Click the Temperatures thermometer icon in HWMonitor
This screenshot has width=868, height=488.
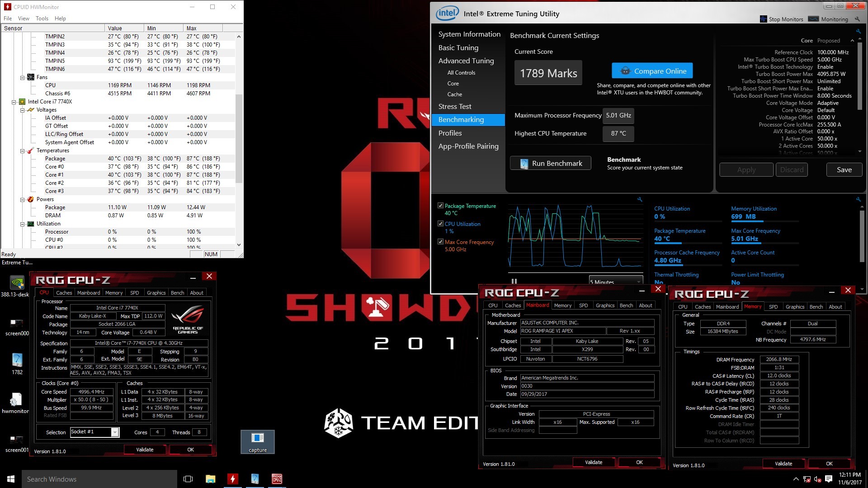click(31, 150)
